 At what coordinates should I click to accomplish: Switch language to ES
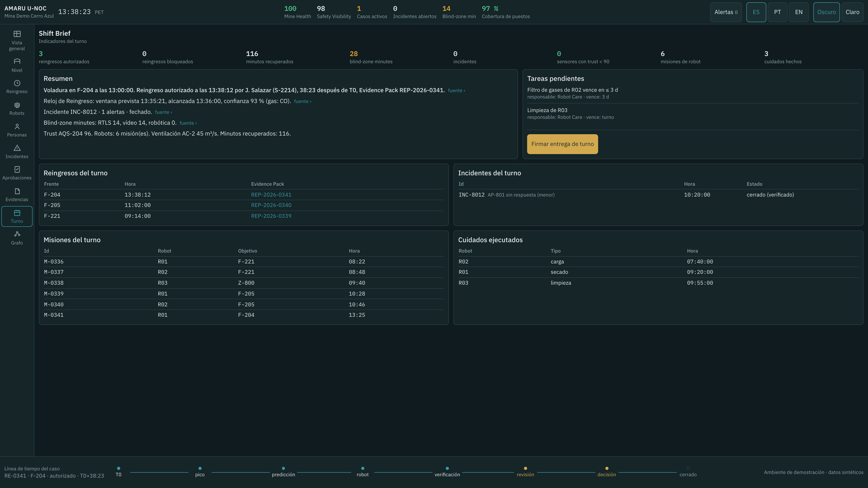coord(756,12)
